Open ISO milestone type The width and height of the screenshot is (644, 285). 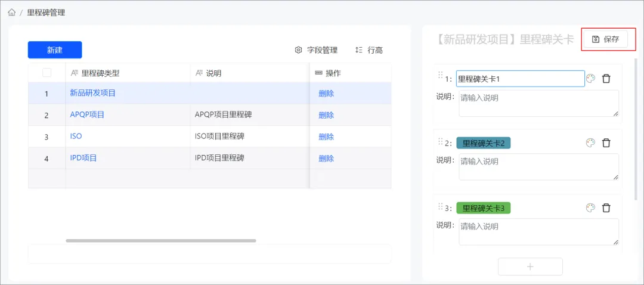[76, 137]
